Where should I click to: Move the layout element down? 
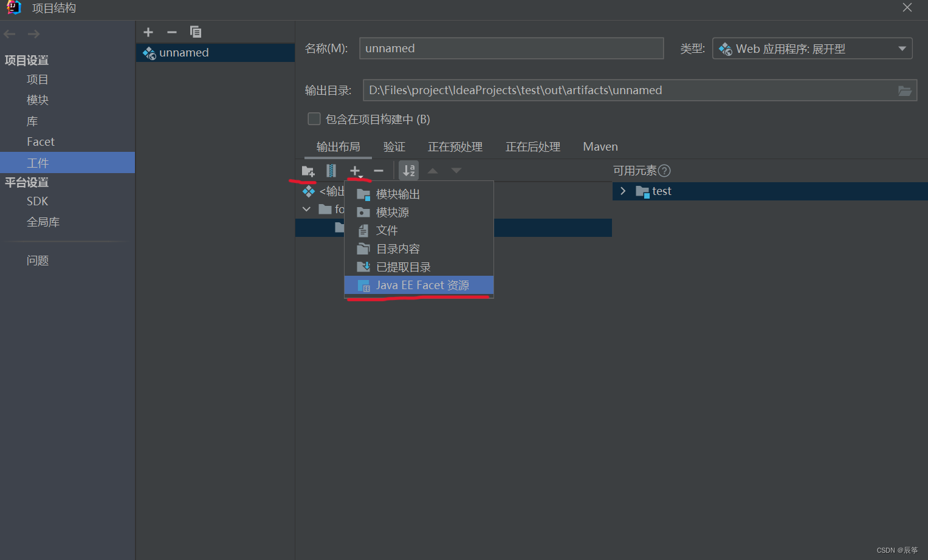(x=456, y=171)
